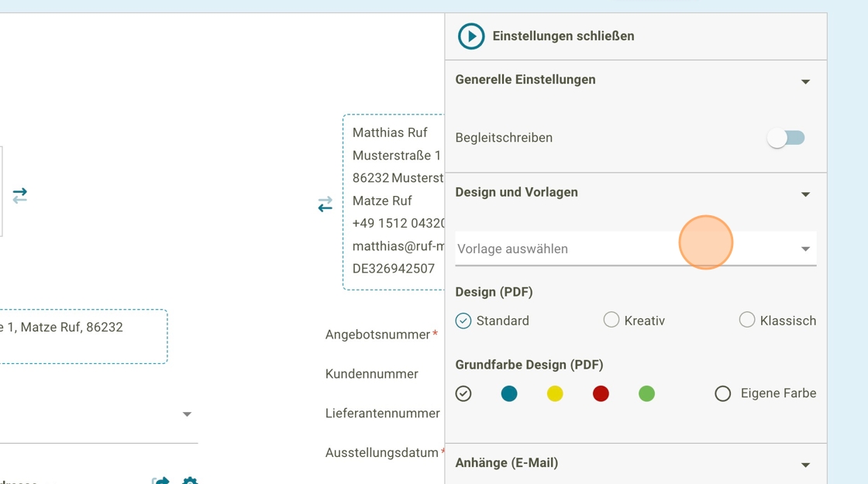868x484 pixels.
Task: Close settings via Einstellungen schließen label
Action: pos(563,36)
